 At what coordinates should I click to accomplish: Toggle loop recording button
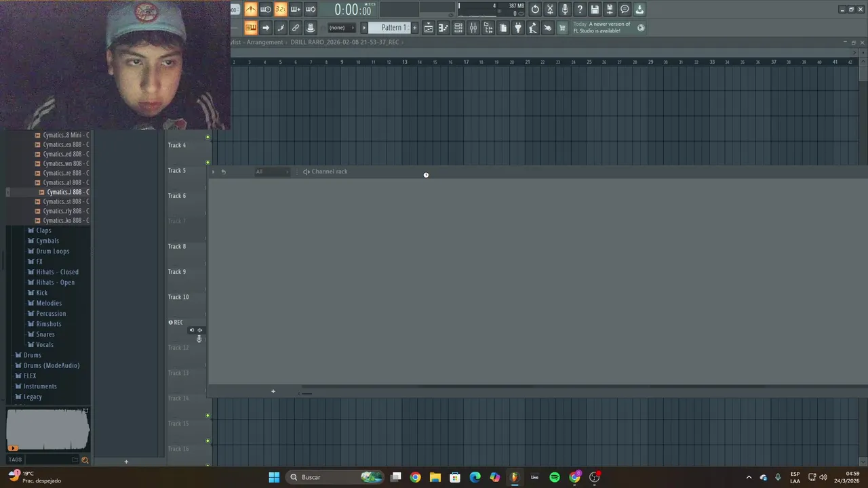[311, 9]
